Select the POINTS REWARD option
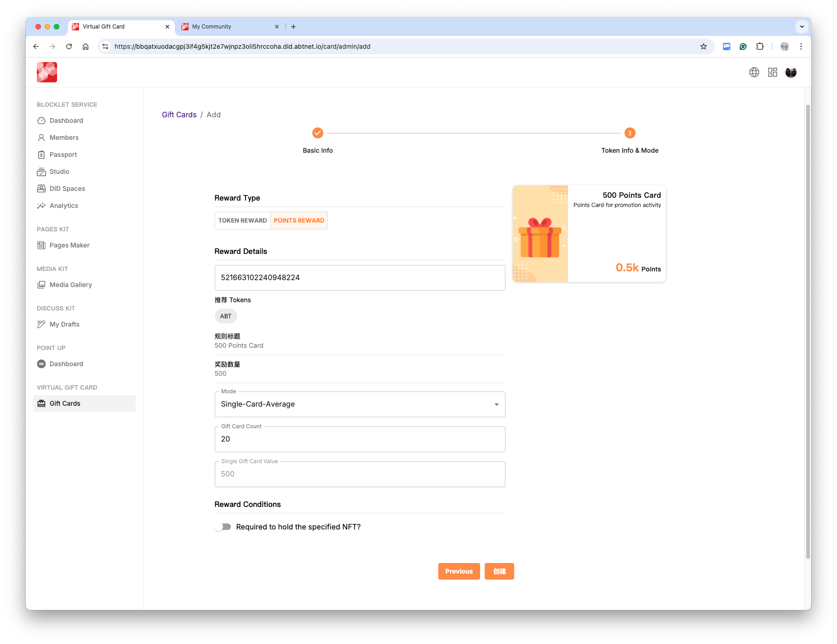This screenshot has height=644, width=837. point(299,220)
